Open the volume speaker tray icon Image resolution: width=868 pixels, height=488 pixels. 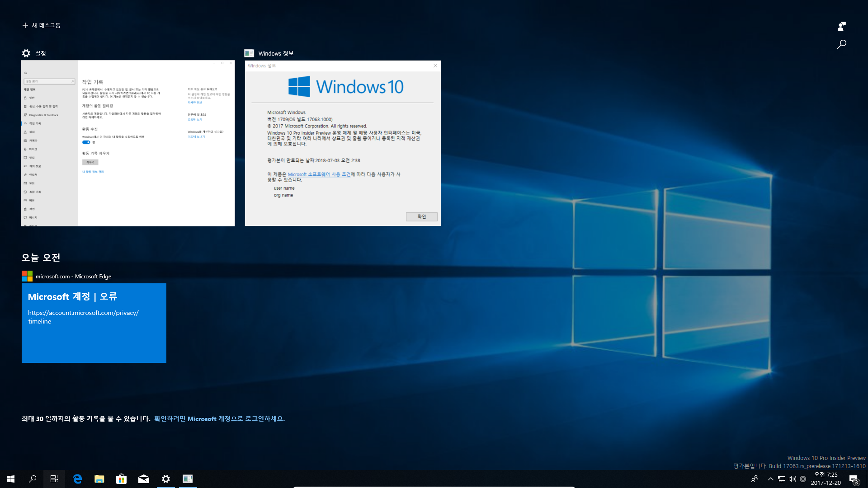793,479
